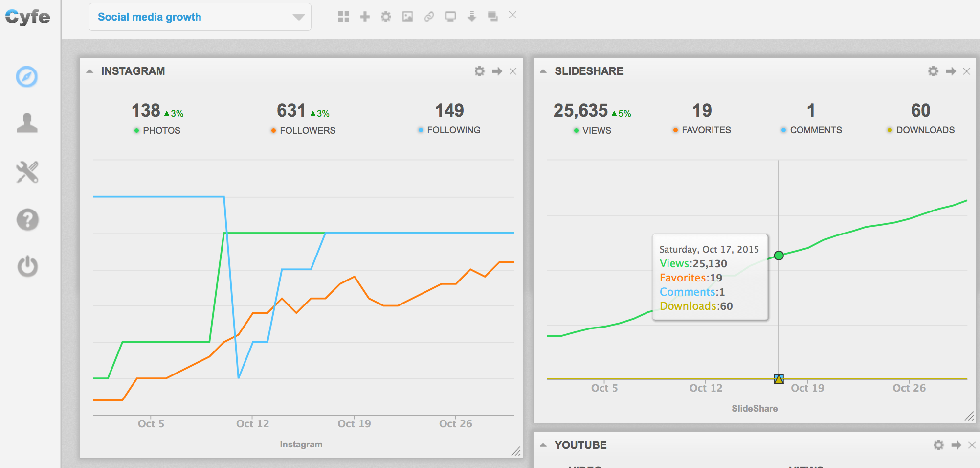Enable TV mode with monitor icon
This screenshot has width=980, height=468.
click(450, 17)
